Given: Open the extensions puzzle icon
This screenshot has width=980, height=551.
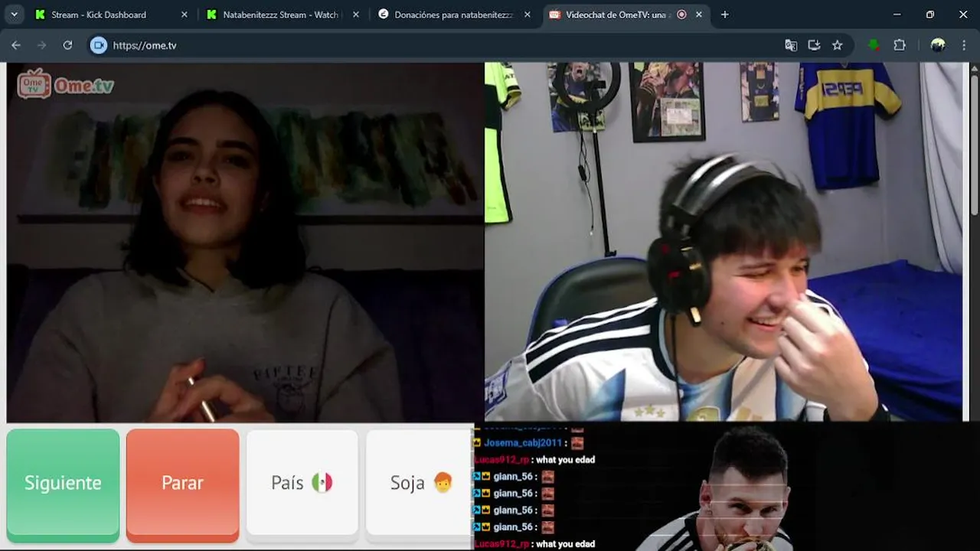Looking at the screenshot, I should click(900, 45).
